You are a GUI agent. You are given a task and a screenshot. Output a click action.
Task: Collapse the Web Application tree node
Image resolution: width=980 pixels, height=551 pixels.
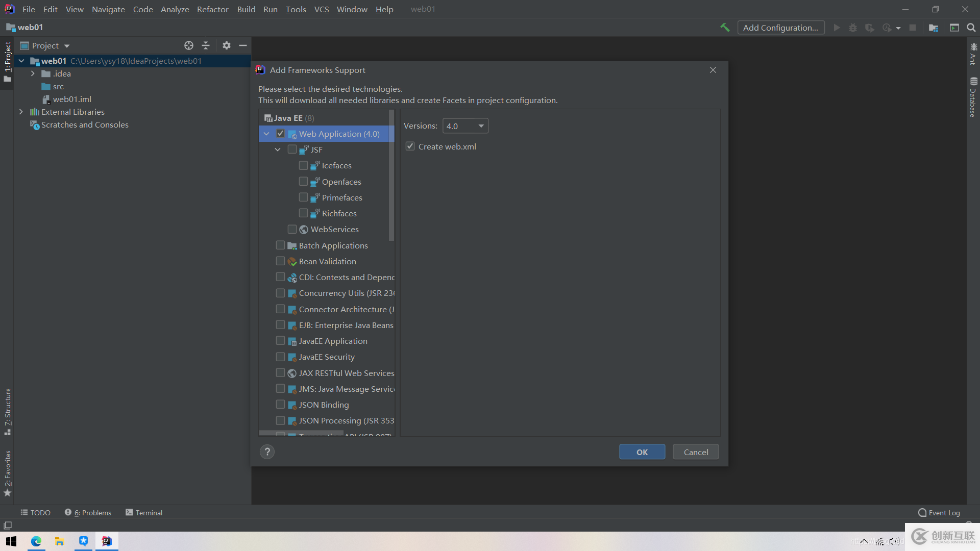(266, 134)
